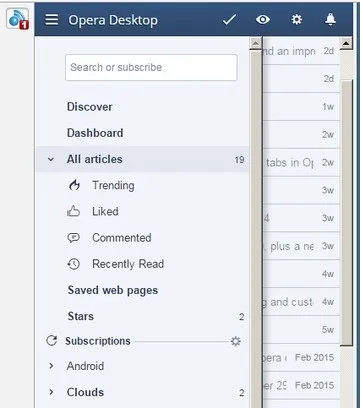Viewport: 360px width, 408px height.
Task: Mark all as read checkmark icon
Action: tap(229, 20)
